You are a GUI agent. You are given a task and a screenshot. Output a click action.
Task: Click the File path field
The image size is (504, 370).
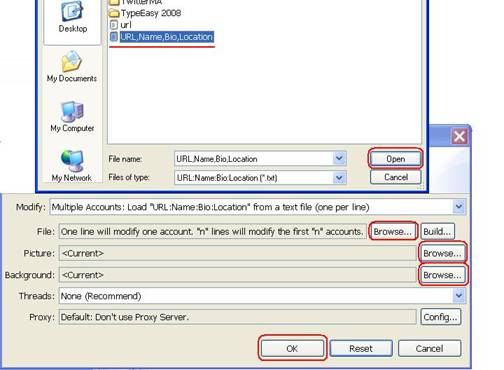point(213,231)
